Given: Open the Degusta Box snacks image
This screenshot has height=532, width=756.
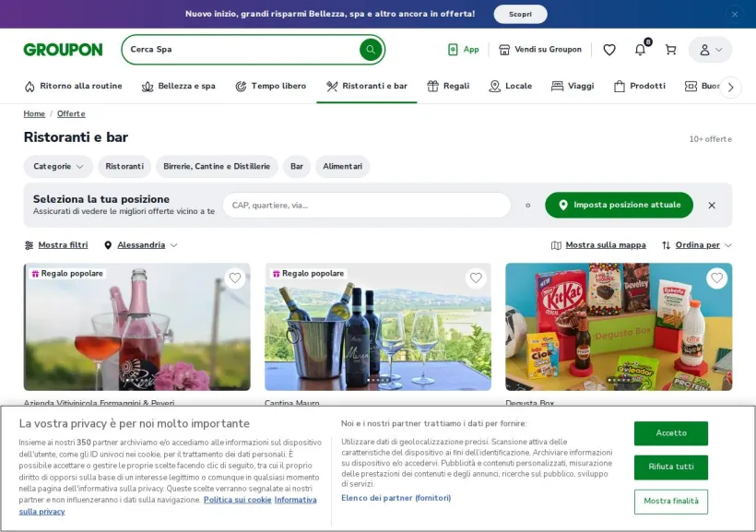Looking at the screenshot, I should coord(619,327).
